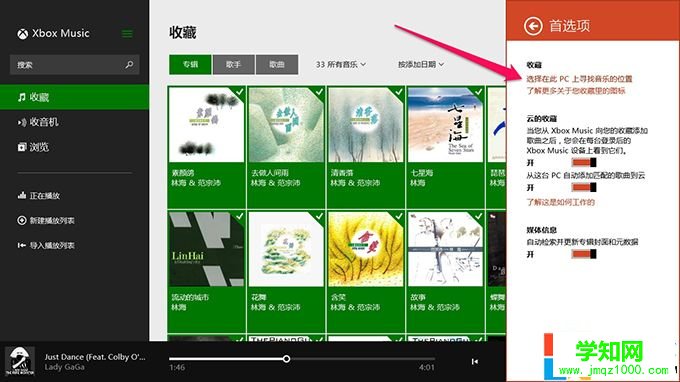Click the 云的收藏 section heading
The image size is (680, 382).
pyautogui.click(x=542, y=118)
